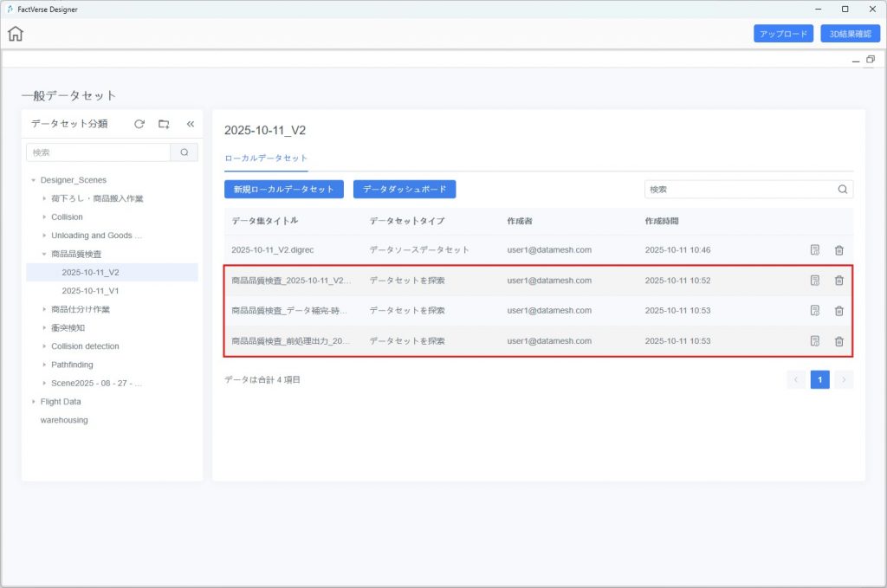Image resolution: width=887 pixels, height=588 pixels.
Task: Click the magnifier icon in table search
Action: point(842,189)
